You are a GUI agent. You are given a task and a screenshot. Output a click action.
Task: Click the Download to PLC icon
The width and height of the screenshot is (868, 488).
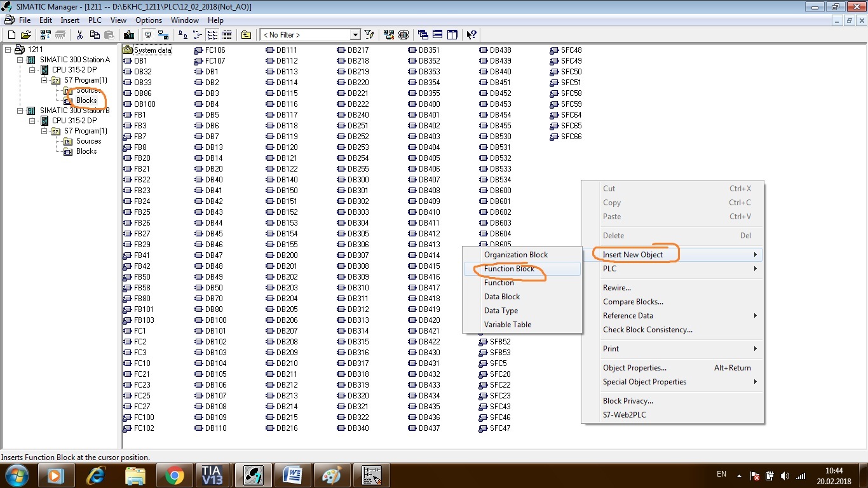(129, 35)
